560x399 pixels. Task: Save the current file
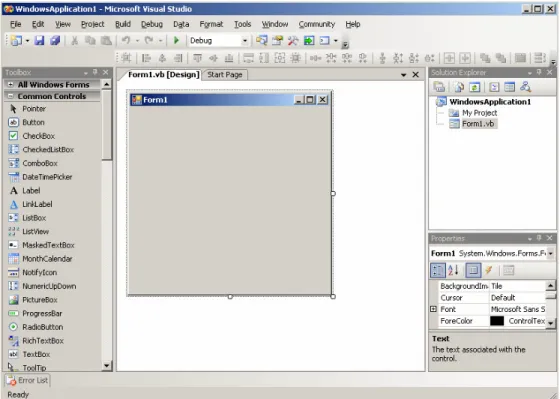[39, 40]
